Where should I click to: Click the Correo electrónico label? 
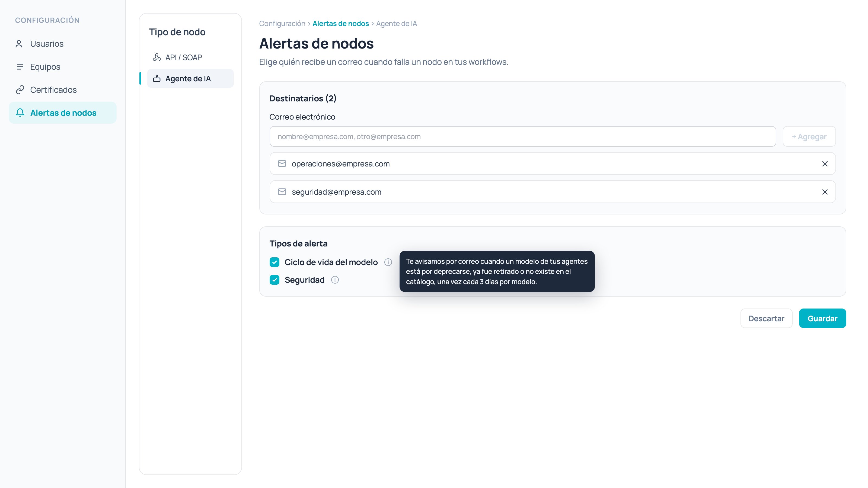coord(302,117)
